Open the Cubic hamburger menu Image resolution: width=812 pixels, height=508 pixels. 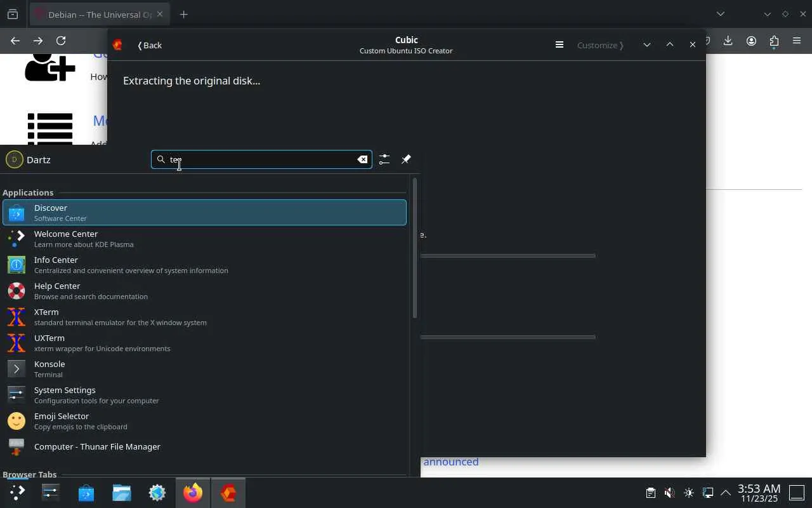pos(559,45)
